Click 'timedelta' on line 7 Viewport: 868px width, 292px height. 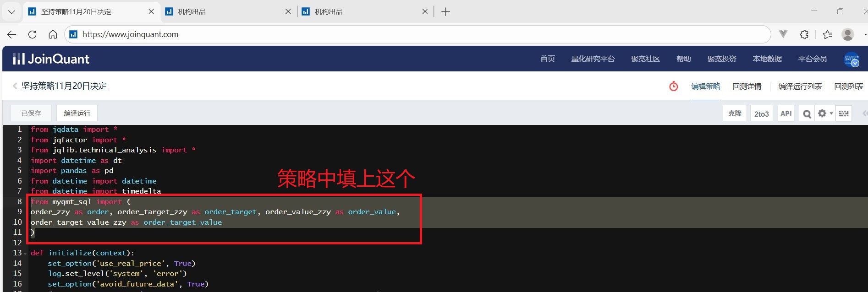coord(141,191)
